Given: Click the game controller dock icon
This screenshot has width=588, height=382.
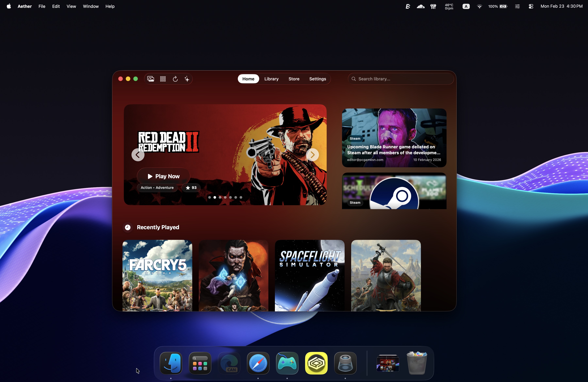Looking at the screenshot, I should point(287,363).
